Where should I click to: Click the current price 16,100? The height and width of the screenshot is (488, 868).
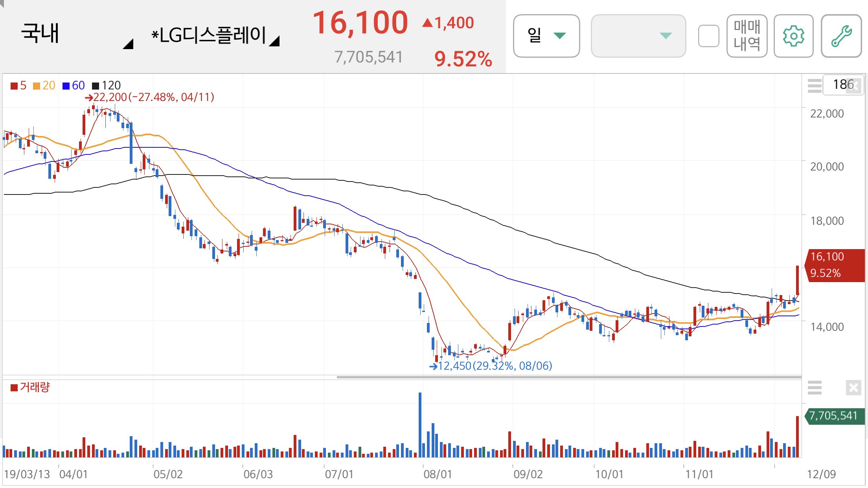point(360,23)
